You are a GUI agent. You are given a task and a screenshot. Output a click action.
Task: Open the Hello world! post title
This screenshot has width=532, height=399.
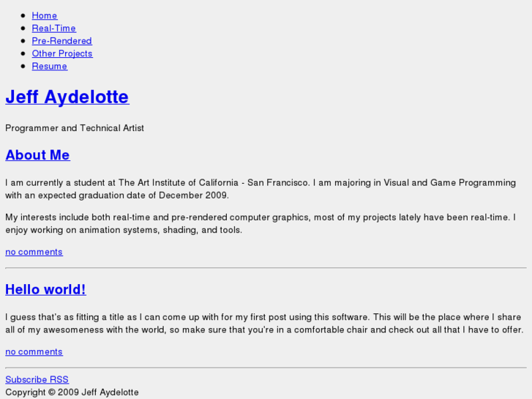[45, 290]
